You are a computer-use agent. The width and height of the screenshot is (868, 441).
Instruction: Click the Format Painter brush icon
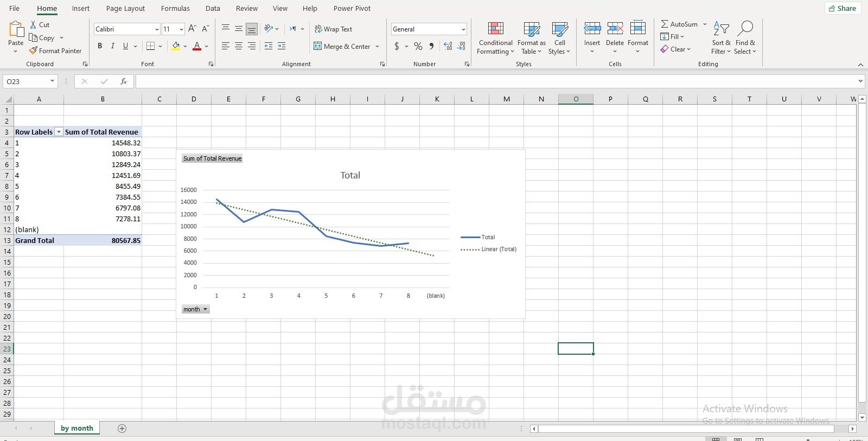click(x=33, y=50)
